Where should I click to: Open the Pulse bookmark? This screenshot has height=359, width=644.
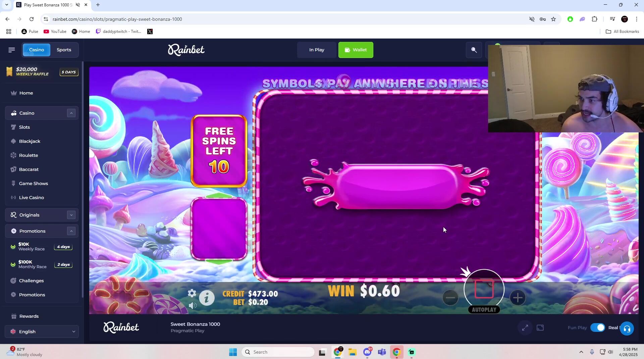pos(30,32)
